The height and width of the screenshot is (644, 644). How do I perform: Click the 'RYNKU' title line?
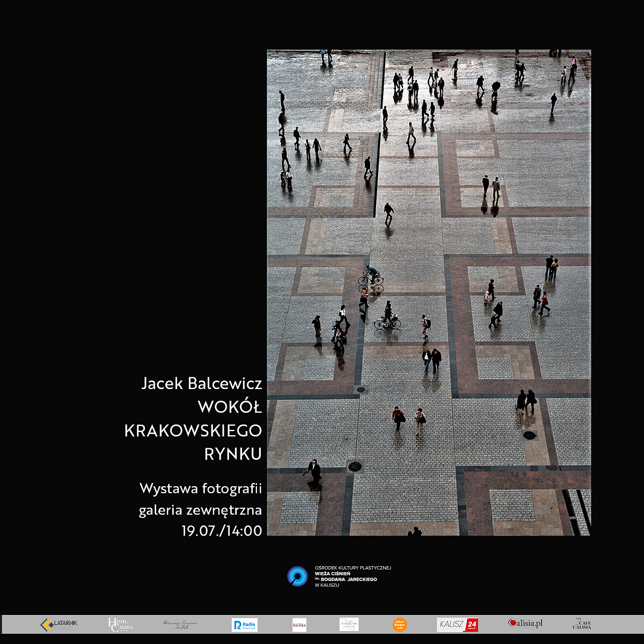pyautogui.click(x=233, y=454)
